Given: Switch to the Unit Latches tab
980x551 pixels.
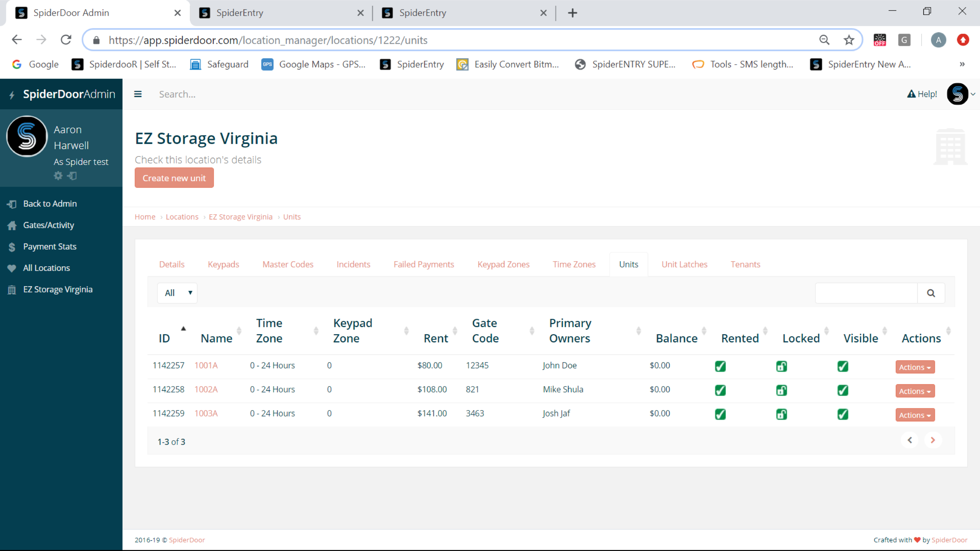Looking at the screenshot, I should pyautogui.click(x=684, y=264).
